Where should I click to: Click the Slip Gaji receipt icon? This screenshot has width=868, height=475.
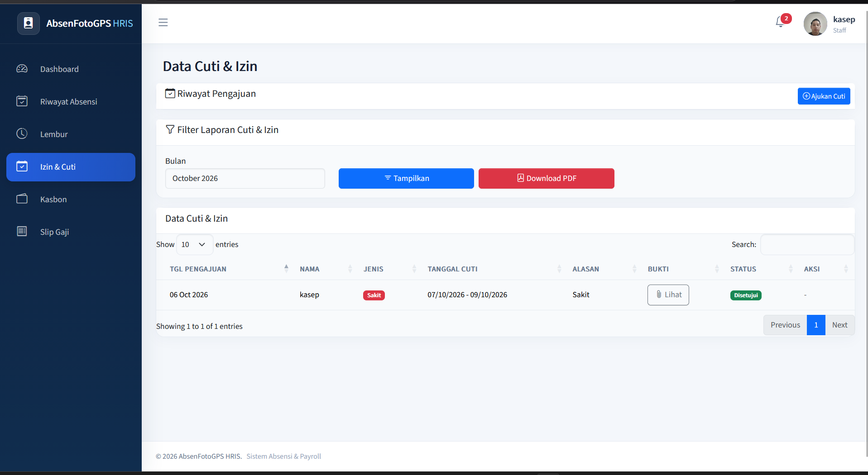click(22, 232)
